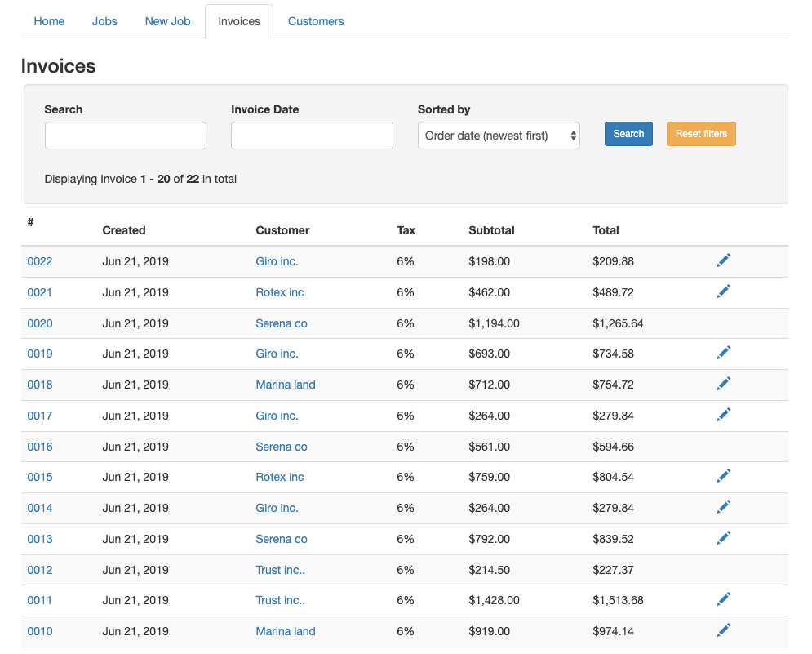Open invoice number 0011

[x=40, y=600]
